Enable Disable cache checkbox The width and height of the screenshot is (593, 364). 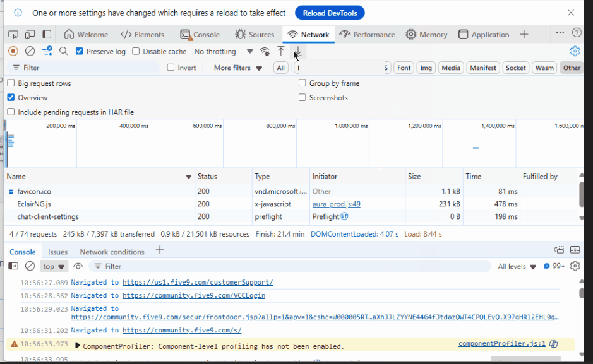136,51
